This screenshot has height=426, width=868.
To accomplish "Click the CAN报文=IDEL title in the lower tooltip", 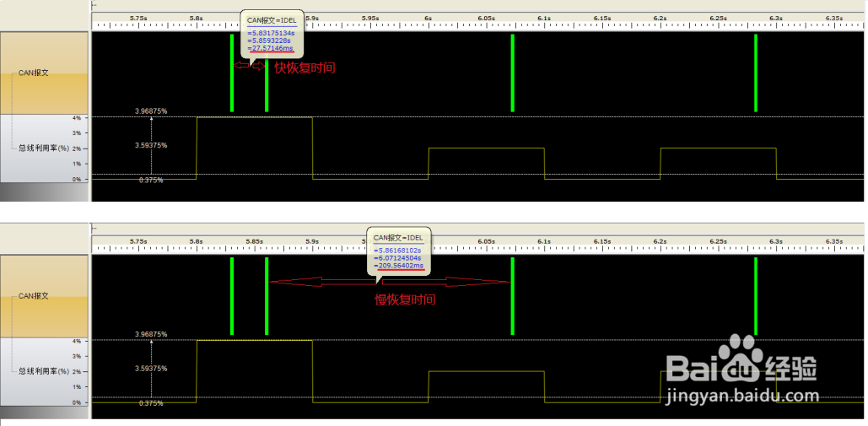I will coord(398,237).
